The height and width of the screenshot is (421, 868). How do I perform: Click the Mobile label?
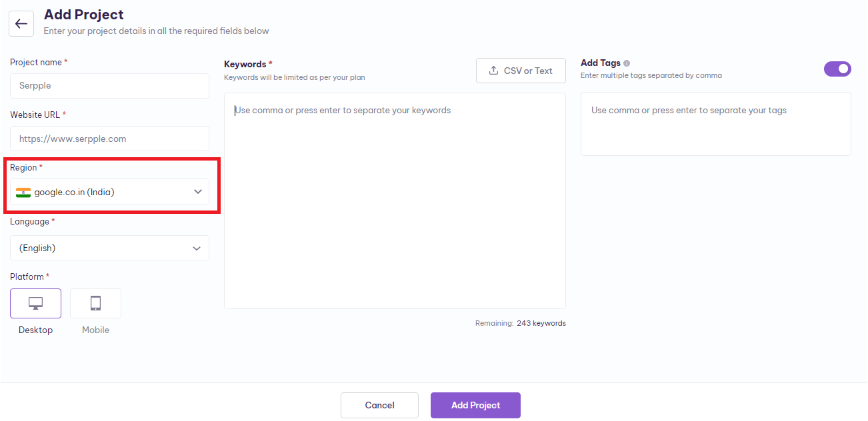coord(95,330)
